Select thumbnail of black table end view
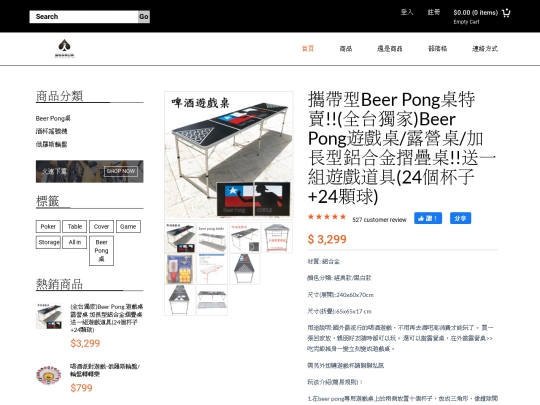This screenshot has height=405, width=540. [245, 269]
